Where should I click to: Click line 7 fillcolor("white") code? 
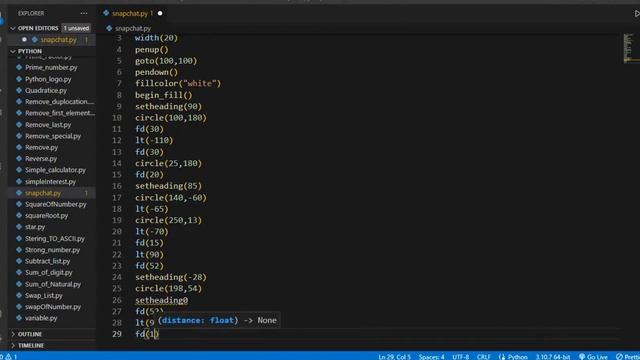(178, 83)
